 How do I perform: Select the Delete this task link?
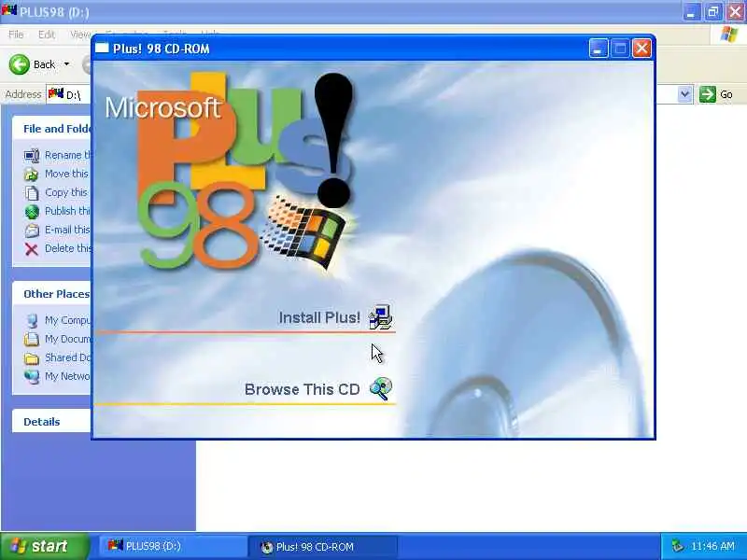[67, 248]
